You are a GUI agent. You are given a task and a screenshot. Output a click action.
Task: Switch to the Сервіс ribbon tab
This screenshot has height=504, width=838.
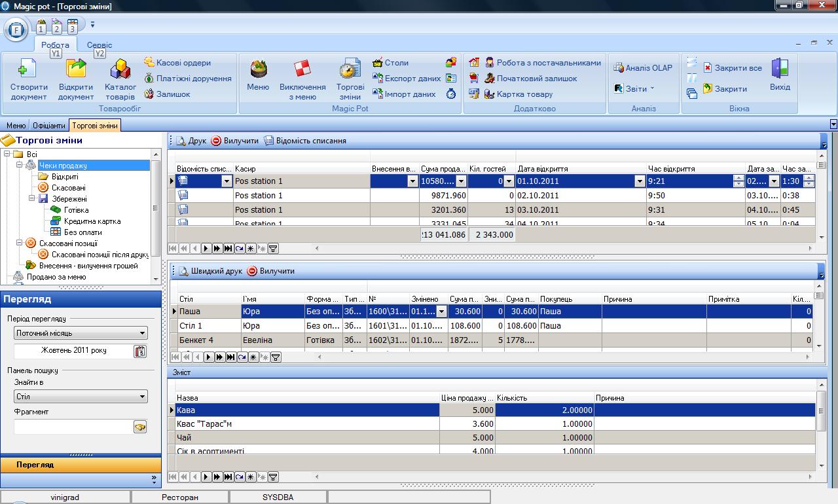click(x=100, y=45)
